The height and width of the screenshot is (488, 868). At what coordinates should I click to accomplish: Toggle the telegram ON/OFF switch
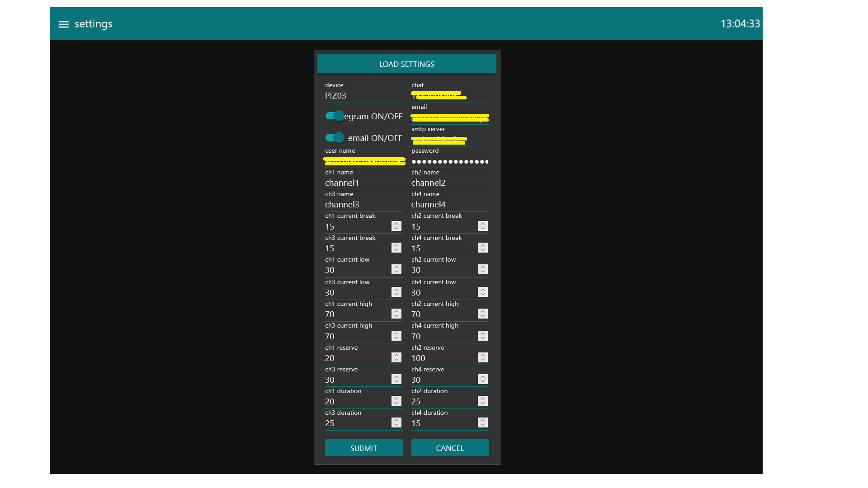335,116
